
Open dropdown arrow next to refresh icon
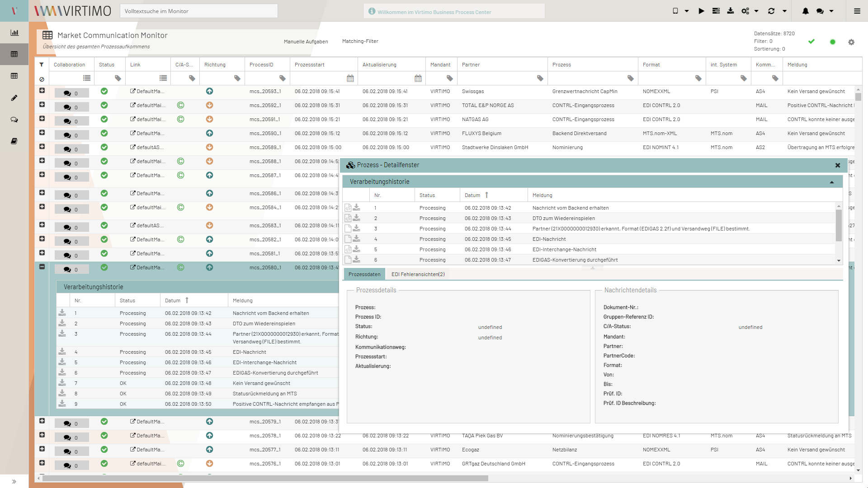pyautogui.click(x=785, y=11)
